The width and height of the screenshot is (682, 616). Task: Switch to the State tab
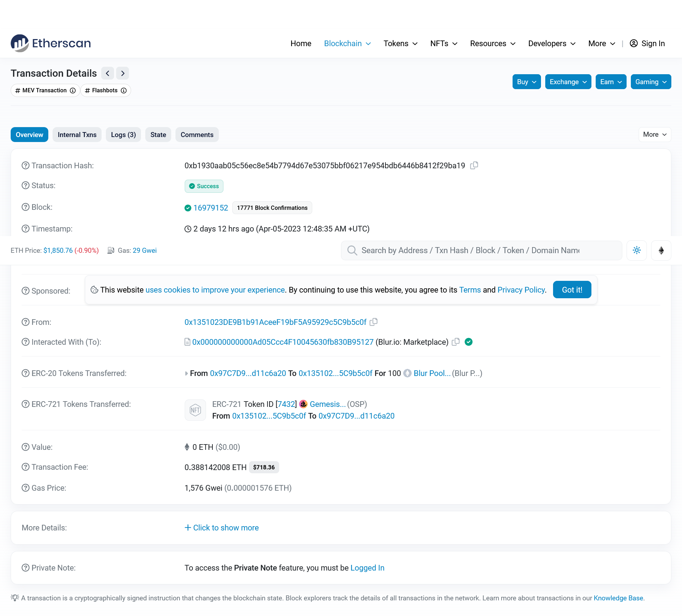point(158,135)
